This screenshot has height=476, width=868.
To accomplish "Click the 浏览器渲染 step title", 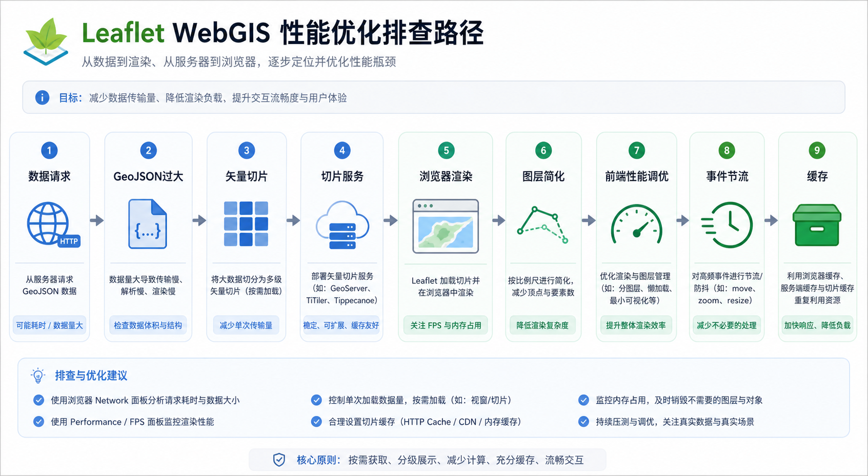I will coord(446,176).
